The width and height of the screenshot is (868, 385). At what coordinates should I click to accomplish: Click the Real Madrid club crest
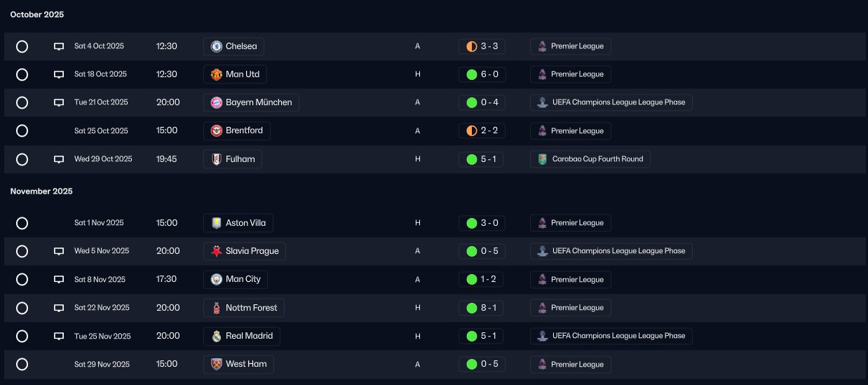click(x=217, y=336)
